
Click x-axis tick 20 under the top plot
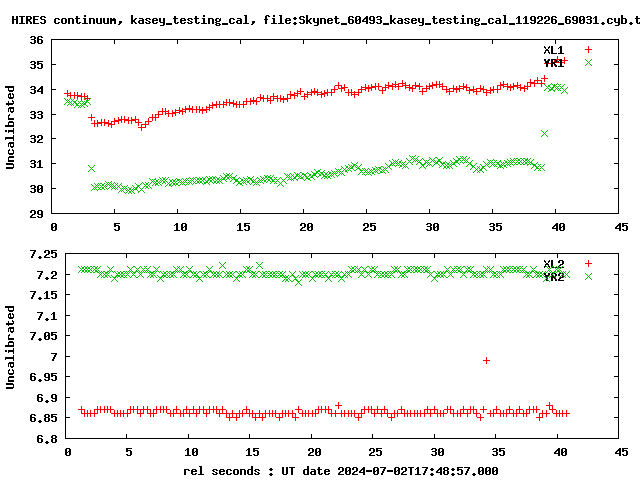point(306,227)
